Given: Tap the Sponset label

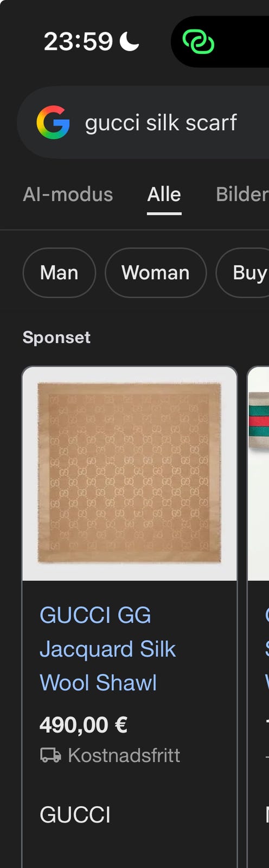Looking at the screenshot, I should pyautogui.click(x=56, y=337).
